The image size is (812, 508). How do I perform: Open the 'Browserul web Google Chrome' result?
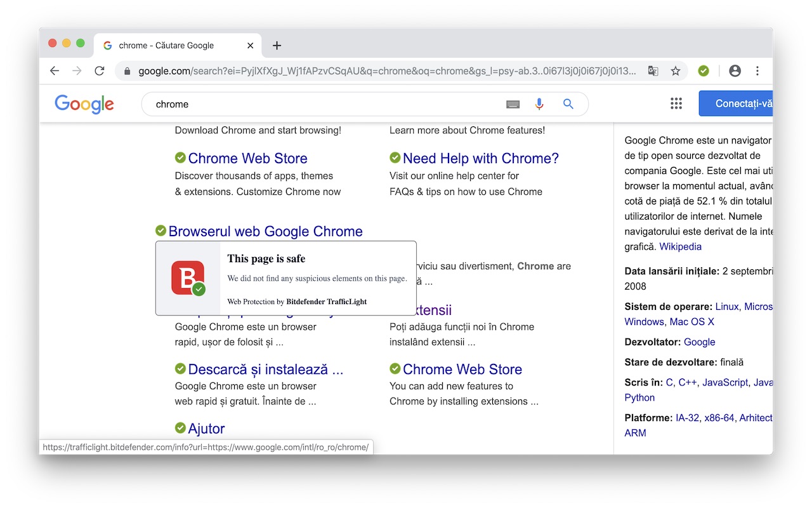(x=265, y=231)
